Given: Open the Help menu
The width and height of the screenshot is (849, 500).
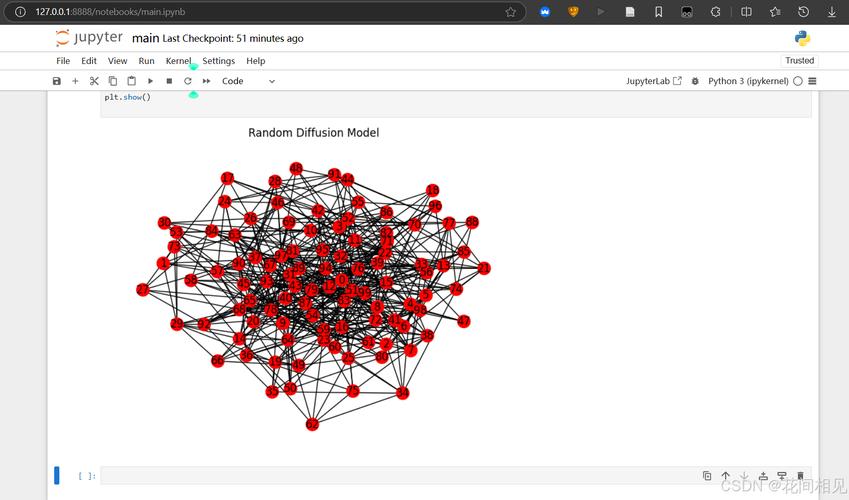Looking at the screenshot, I should tap(256, 61).
